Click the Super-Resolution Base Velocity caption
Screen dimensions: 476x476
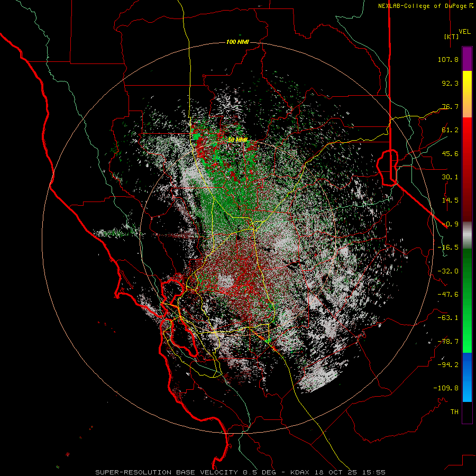point(241,472)
